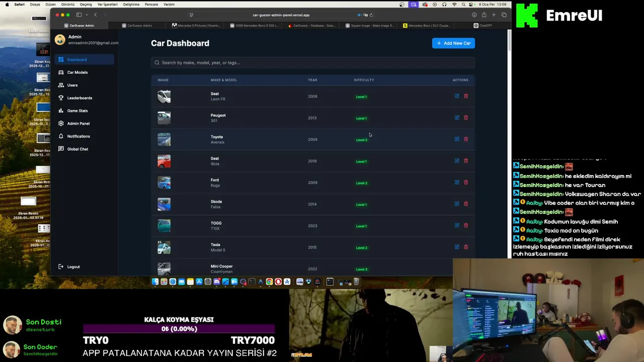The height and width of the screenshot is (362, 644).
Task: Edit the Tesla Model S entry
Action: point(457,247)
